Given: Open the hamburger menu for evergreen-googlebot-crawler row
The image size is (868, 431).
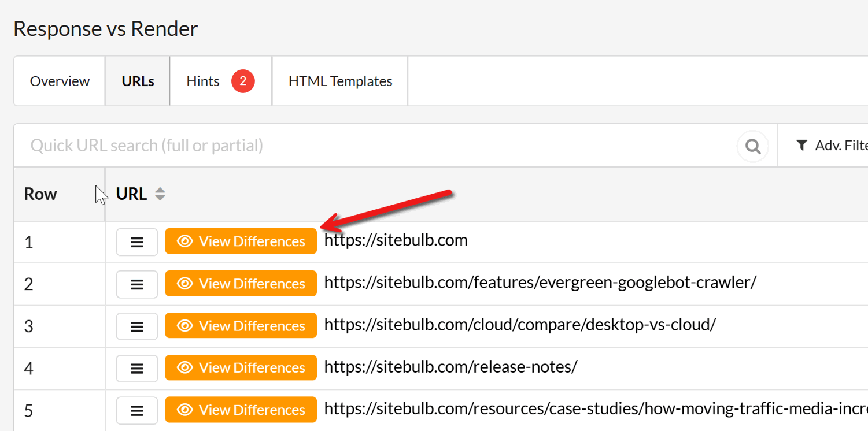Looking at the screenshot, I should click(x=137, y=284).
